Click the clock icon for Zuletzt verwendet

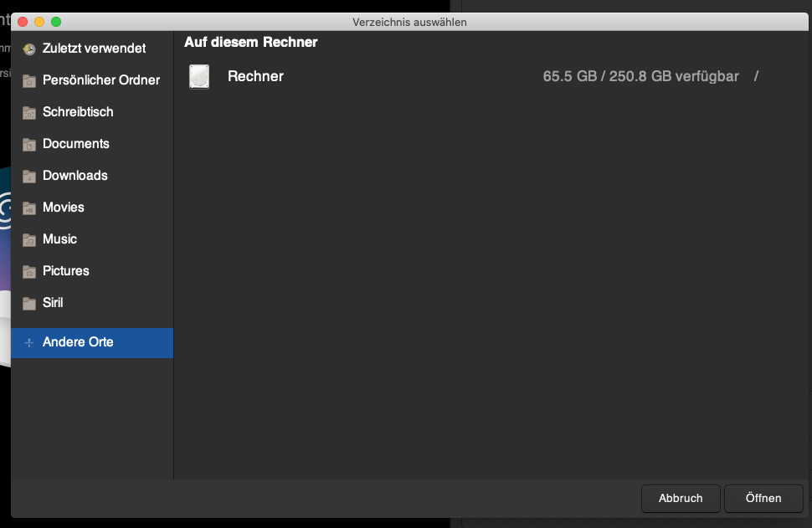click(29, 49)
